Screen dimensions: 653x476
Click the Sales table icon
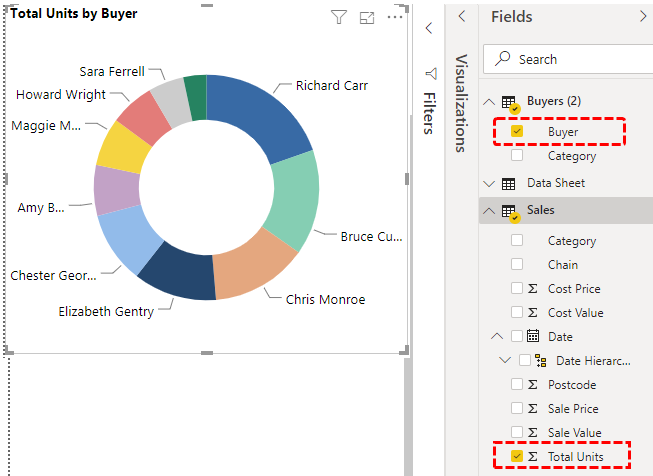coord(510,212)
